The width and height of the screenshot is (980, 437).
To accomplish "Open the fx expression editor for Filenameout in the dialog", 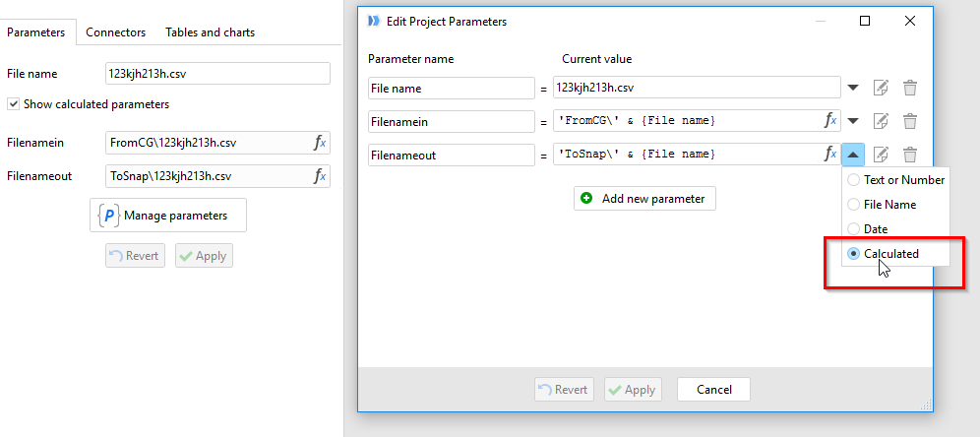I will [x=830, y=155].
